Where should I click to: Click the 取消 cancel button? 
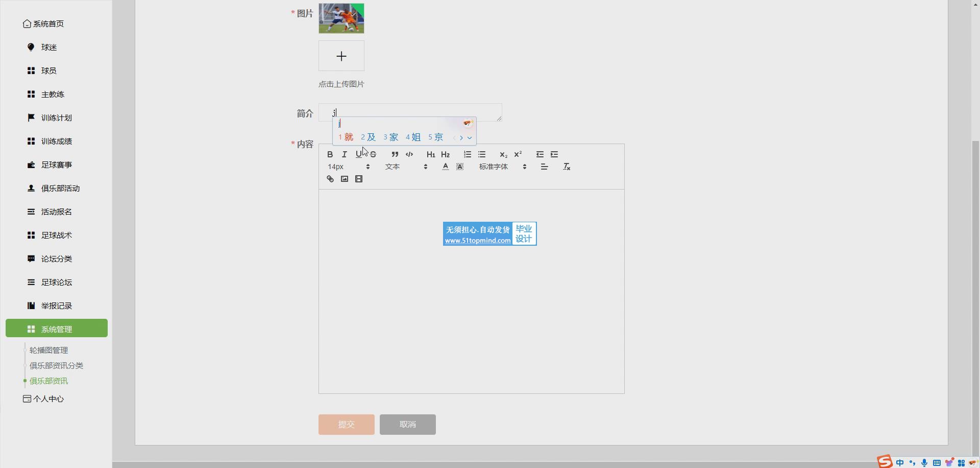(x=407, y=425)
